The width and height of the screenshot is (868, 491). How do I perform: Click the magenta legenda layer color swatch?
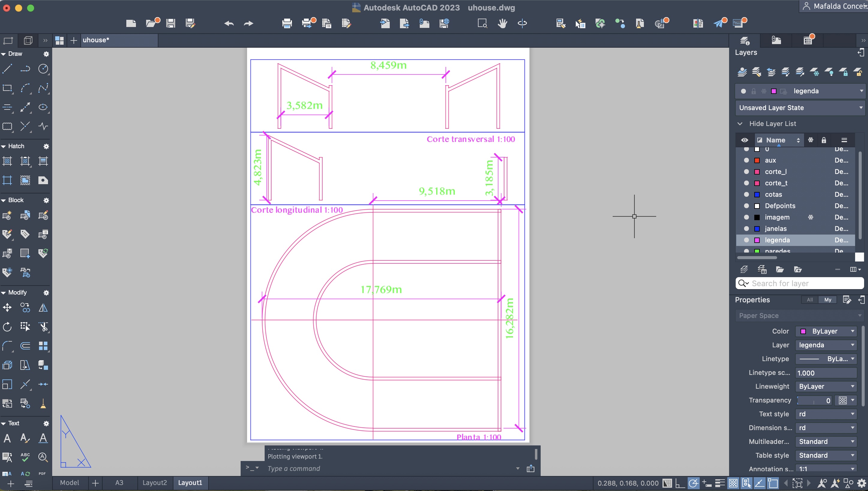click(757, 240)
